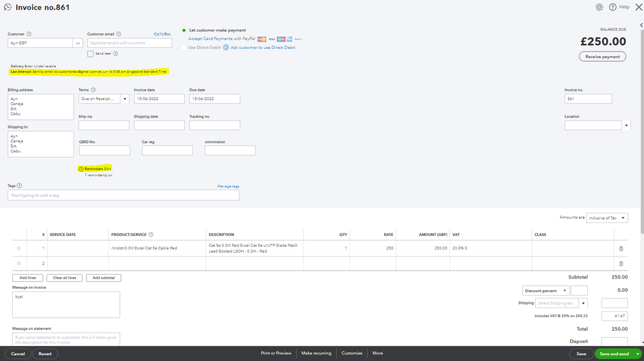Click the Product/Service column help icon
Image resolution: width=644 pixels, height=361 pixels.
click(151, 235)
